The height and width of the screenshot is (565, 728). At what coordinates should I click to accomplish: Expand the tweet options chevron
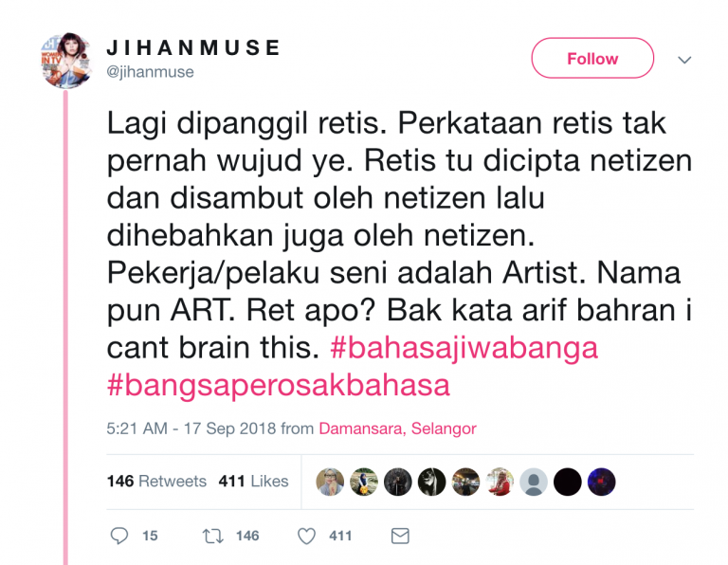click(684, 60)
